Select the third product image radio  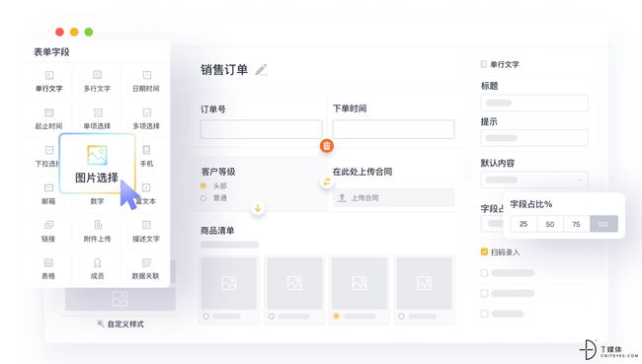point(337,316)
